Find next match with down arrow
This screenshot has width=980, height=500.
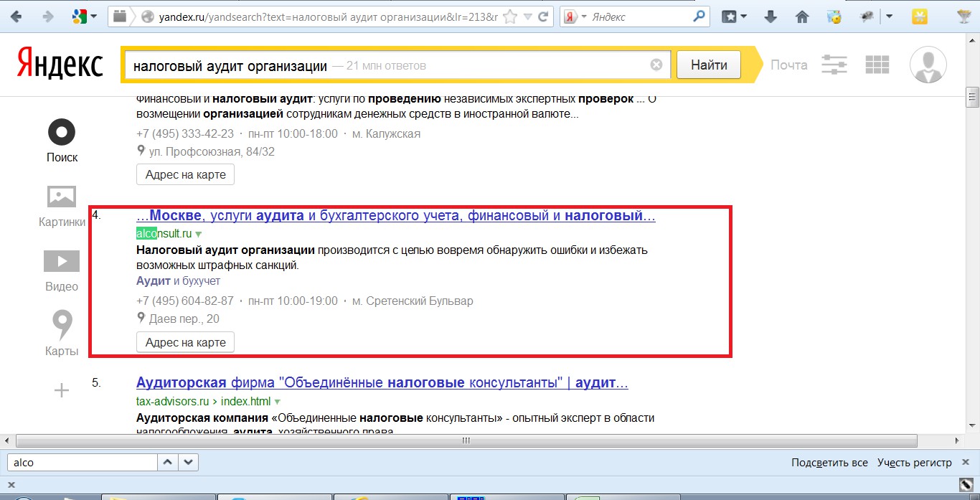[188, 463]
